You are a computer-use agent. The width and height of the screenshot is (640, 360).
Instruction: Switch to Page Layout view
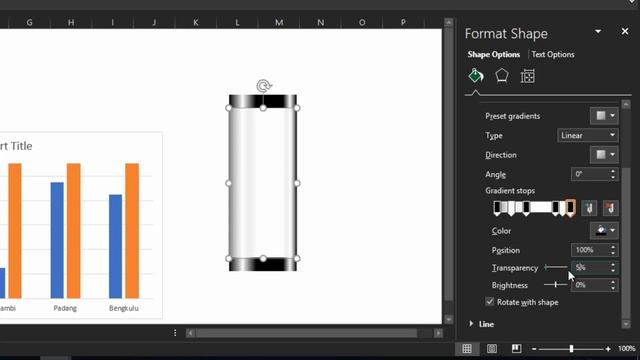click(x=492, y=348)
